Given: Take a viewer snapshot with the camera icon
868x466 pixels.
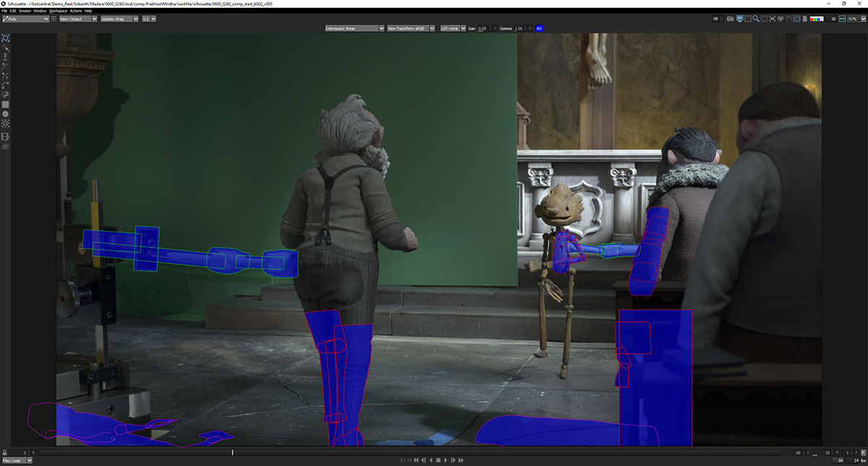Looking at the screenshot, I should click(x=730, y=18).
